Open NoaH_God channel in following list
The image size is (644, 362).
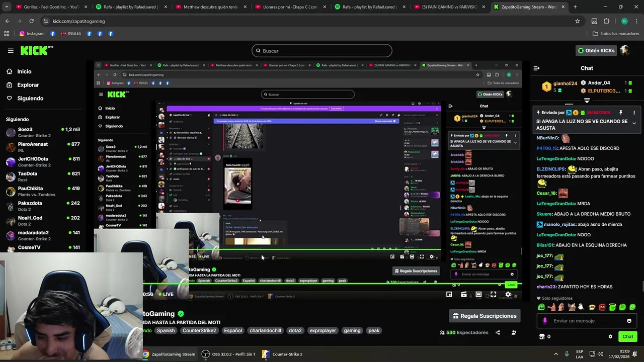(x=43, y=221)
